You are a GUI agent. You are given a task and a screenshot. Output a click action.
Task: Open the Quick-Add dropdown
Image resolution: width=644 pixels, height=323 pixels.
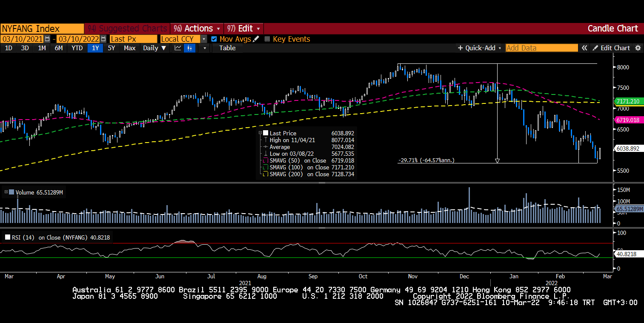[x=480, y=48]
